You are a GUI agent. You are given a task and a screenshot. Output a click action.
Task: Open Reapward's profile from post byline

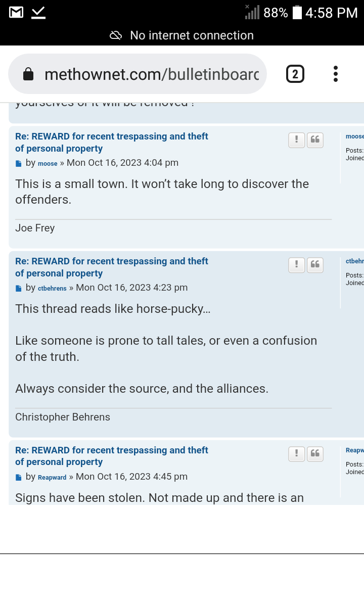click(52, 477)
